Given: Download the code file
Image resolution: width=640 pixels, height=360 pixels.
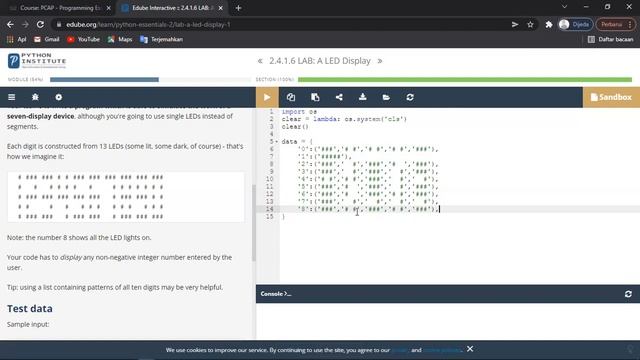Looking at the screenshot, I should [x=362, y=97].
